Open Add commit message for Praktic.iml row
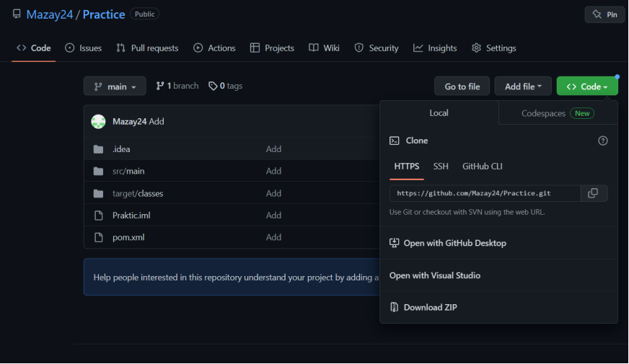The image size is (629, 364). point(273,216)
